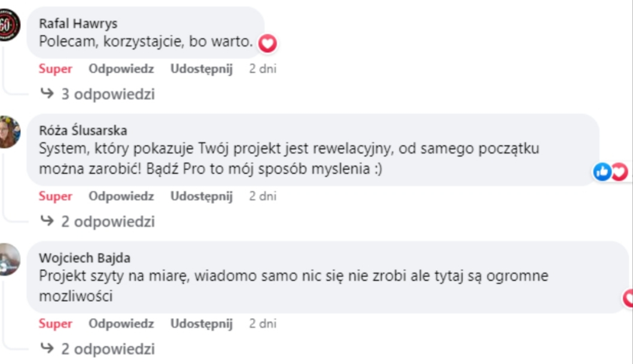
Task: Expand the 3 odpowiedzi replies thread
Action: (98, 94)
